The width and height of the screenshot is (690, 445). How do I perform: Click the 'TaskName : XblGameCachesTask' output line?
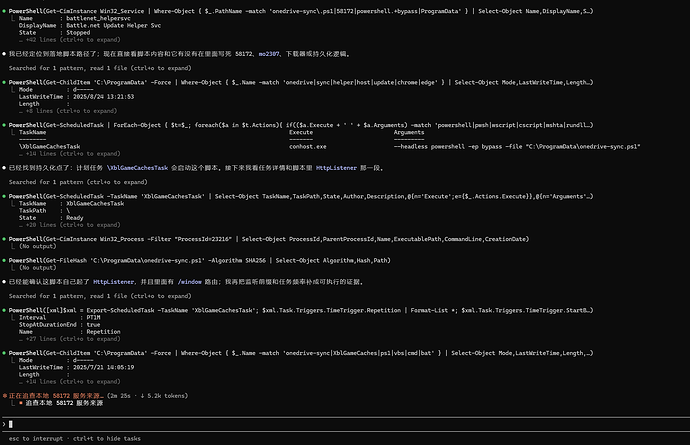click(71, 203)
